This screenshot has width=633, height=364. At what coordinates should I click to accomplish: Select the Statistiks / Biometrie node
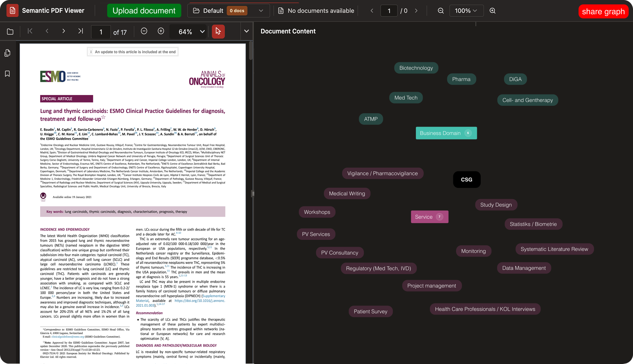click(533, 224)
